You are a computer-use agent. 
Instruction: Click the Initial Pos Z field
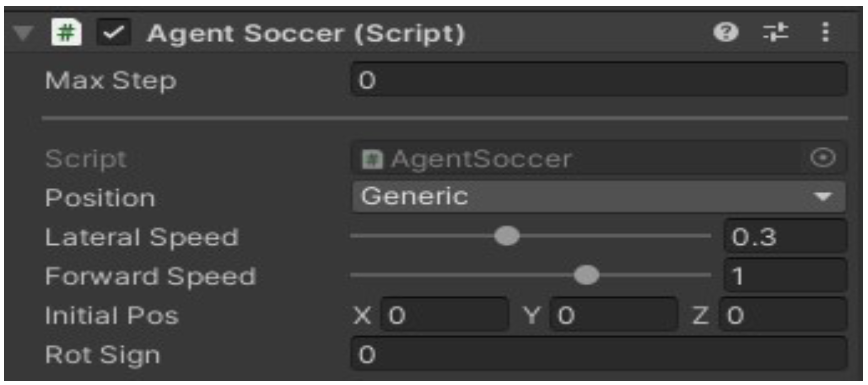point(782,315)
